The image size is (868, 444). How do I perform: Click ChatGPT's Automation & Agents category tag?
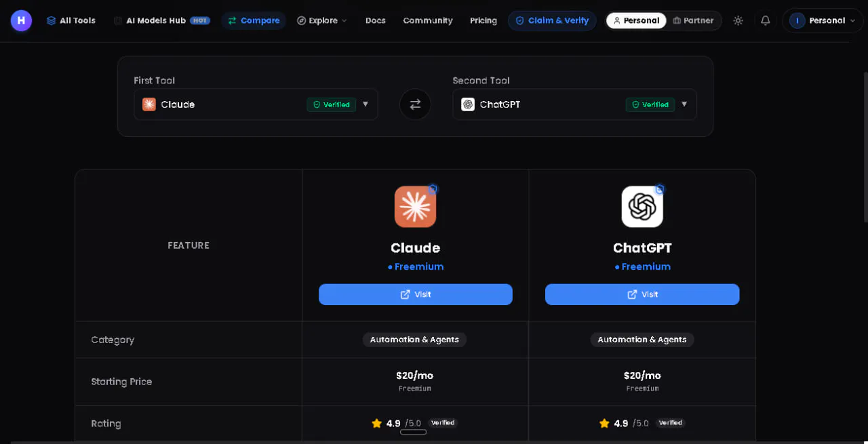click(x=642, y=340)
